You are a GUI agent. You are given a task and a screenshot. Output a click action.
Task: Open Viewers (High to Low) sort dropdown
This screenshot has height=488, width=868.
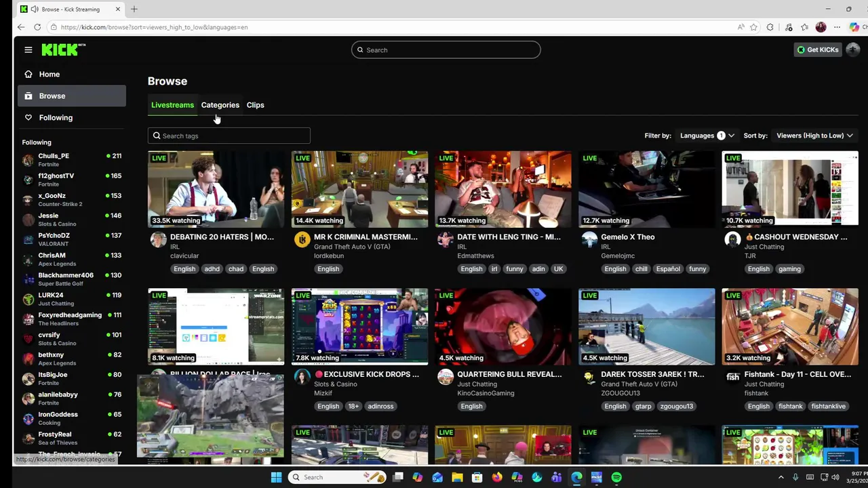[814, 136]
